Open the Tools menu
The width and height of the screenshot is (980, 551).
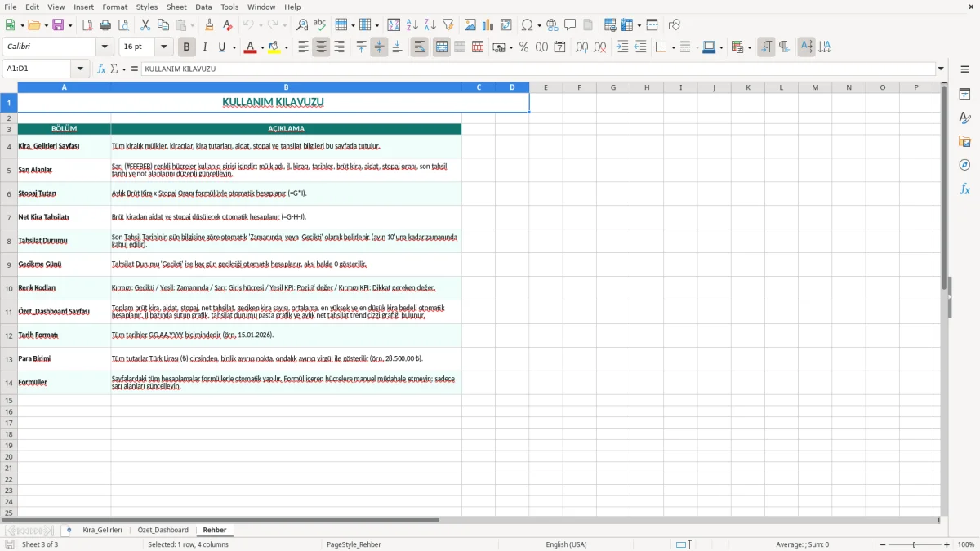pyautogui.click(x=229, y=7)
